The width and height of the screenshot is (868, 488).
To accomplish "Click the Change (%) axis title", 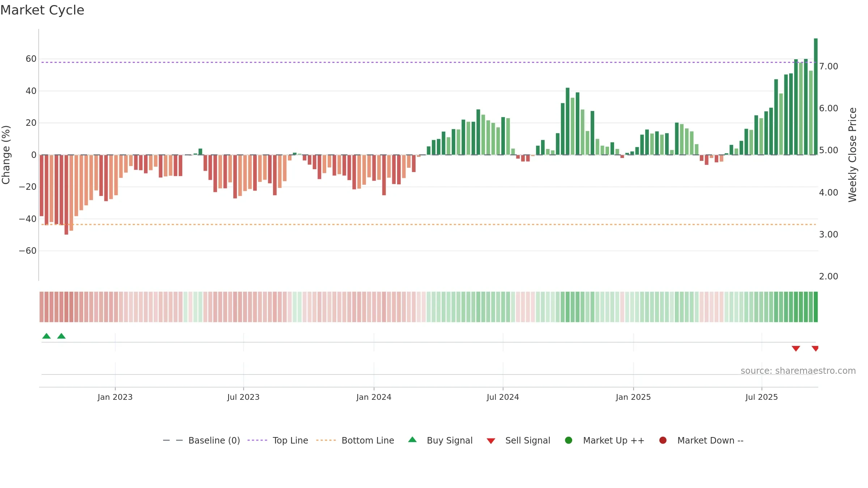I will click(6, 155).
